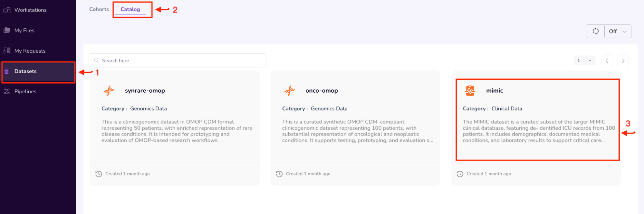
Task: Click the Datasets database icon
Action: [6, 71]
